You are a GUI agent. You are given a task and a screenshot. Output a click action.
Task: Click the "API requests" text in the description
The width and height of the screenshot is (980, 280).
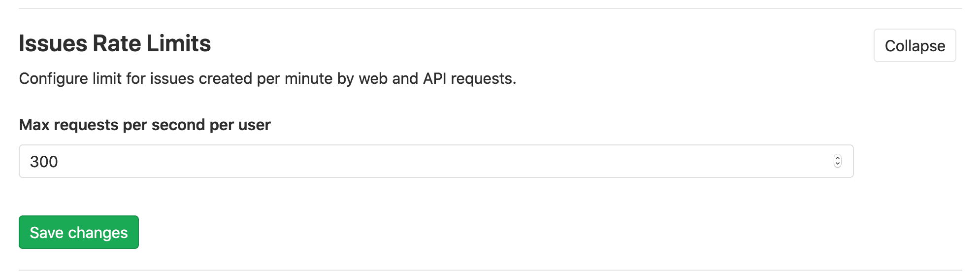tap(468, 78)
